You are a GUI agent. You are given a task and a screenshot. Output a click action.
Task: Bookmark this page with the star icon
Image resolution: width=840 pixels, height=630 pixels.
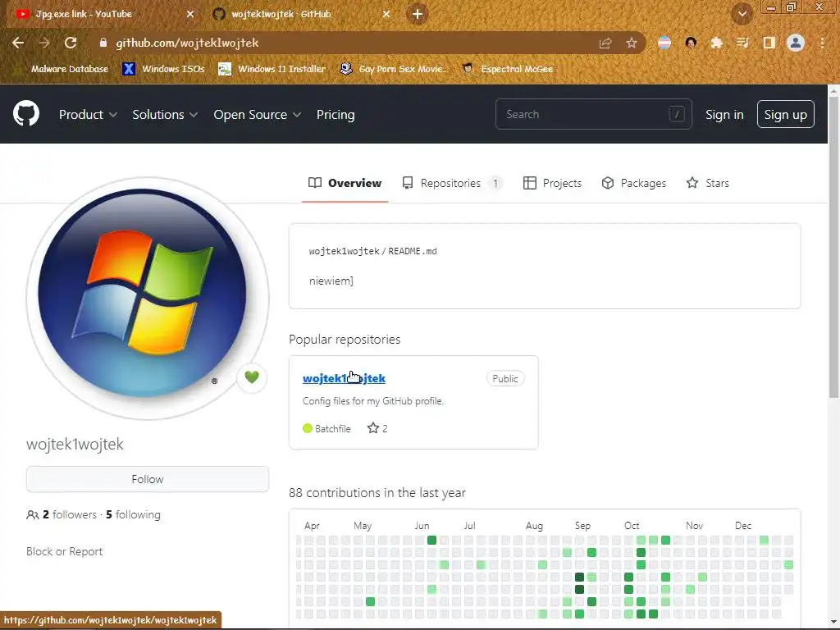(x=632, y=43)
